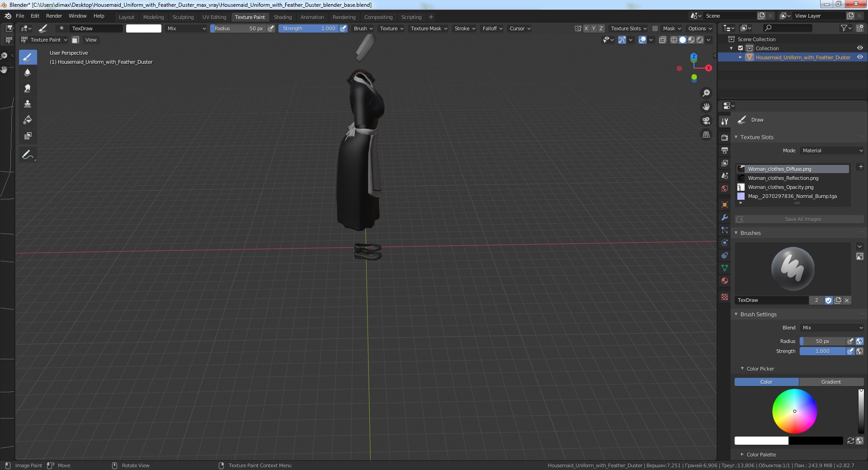Image resolution: width=868 pixels, height=470 pixels.
Task: Select the Clone stamp tool
Action: tap(28, 104)
